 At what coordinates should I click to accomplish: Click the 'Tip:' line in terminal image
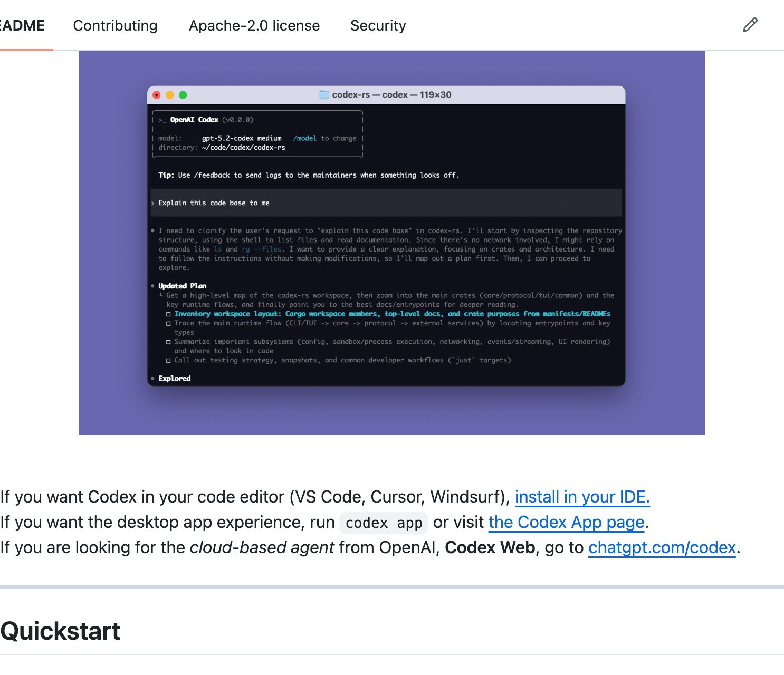pyautogui.click(x=309, y=175)
